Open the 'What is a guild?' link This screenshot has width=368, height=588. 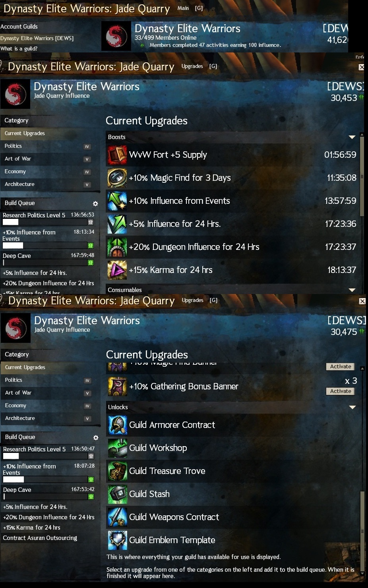point(19,48)
